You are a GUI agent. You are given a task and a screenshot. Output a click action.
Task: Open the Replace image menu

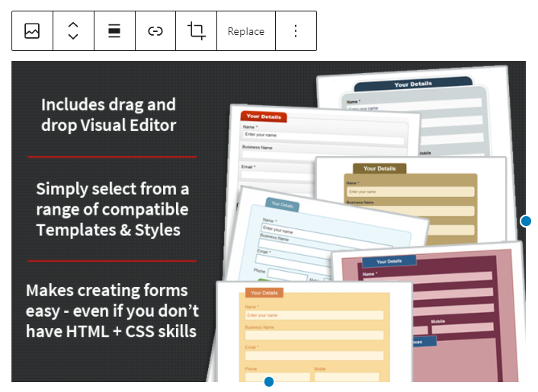coord(245,31)
